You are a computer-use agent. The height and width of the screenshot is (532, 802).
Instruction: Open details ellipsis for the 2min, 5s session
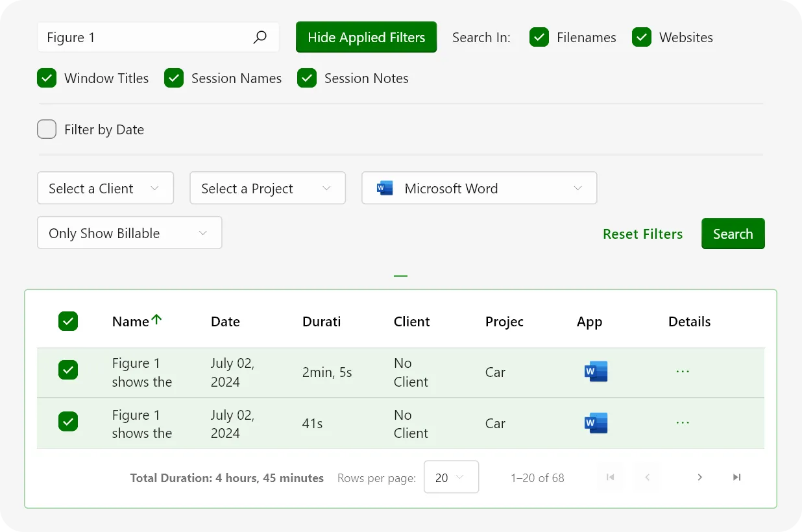click(683, 372)
